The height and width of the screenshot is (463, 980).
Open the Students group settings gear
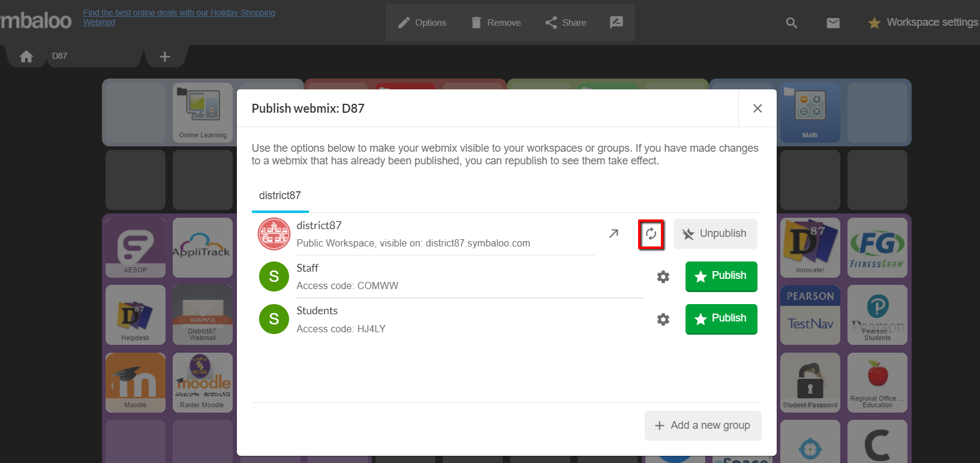663,319
